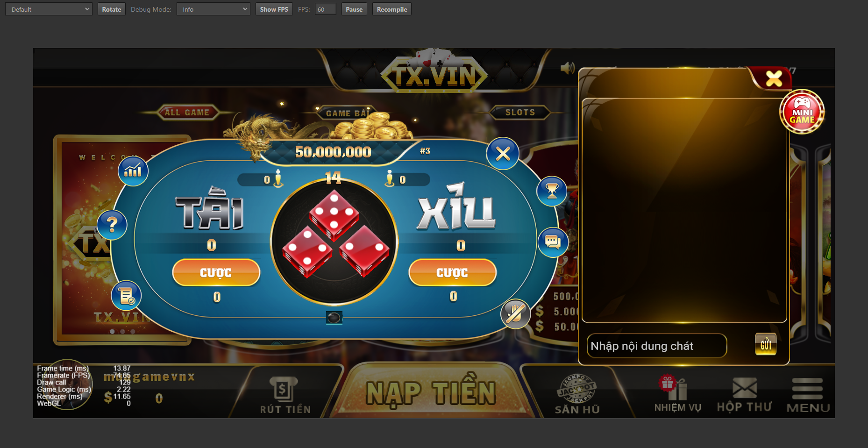Switch to the ALL GAME tab
This screenshot has width=868, height=448.
tap(187, 112)
